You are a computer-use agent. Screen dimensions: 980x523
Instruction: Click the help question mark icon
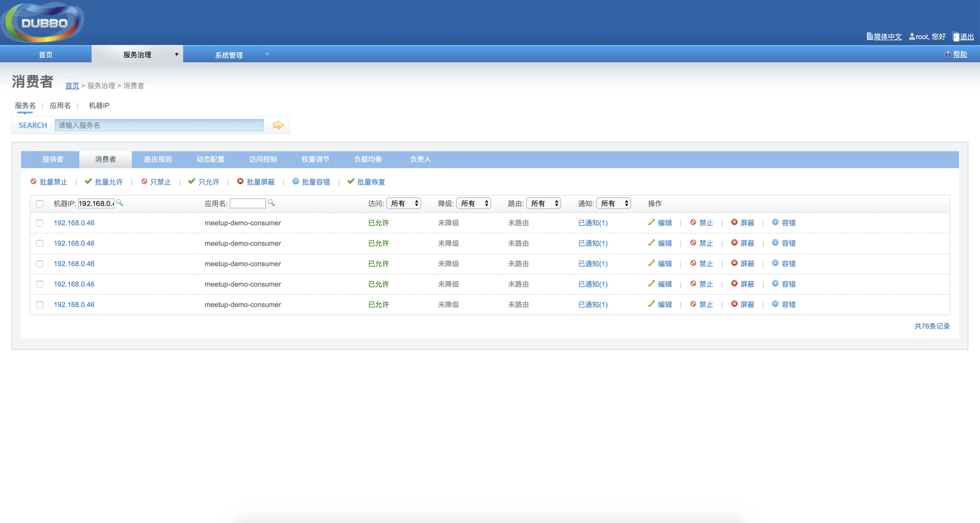click(948, 54)
